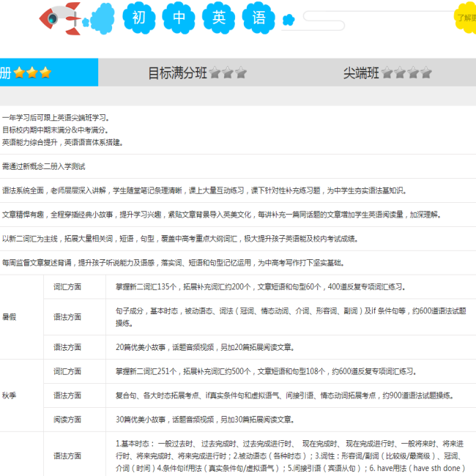Image resolution: width=476 pixels, height=476 pixels.
Task: Click the blue cloud bubble '语'
Action: 259,18
